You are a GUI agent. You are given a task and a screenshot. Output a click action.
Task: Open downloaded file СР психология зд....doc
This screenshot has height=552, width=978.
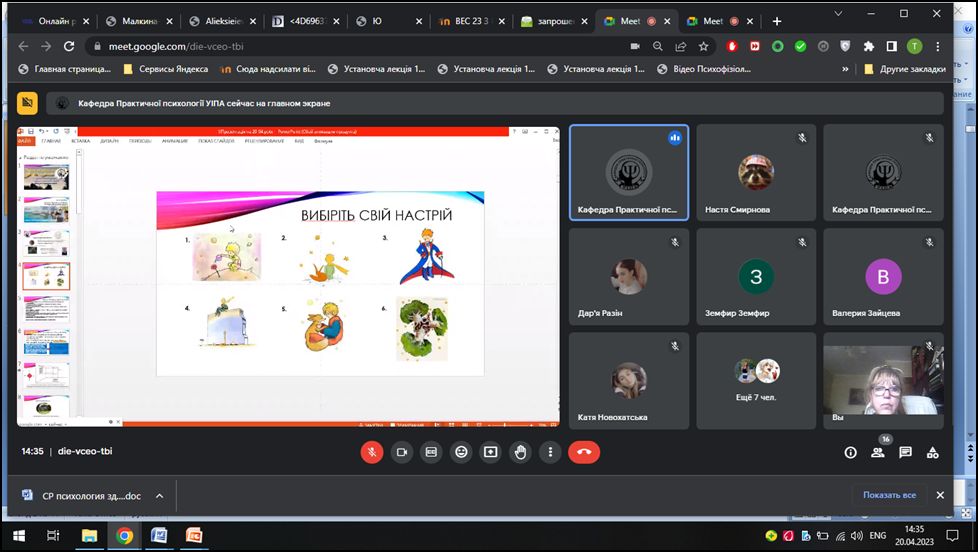82,496
